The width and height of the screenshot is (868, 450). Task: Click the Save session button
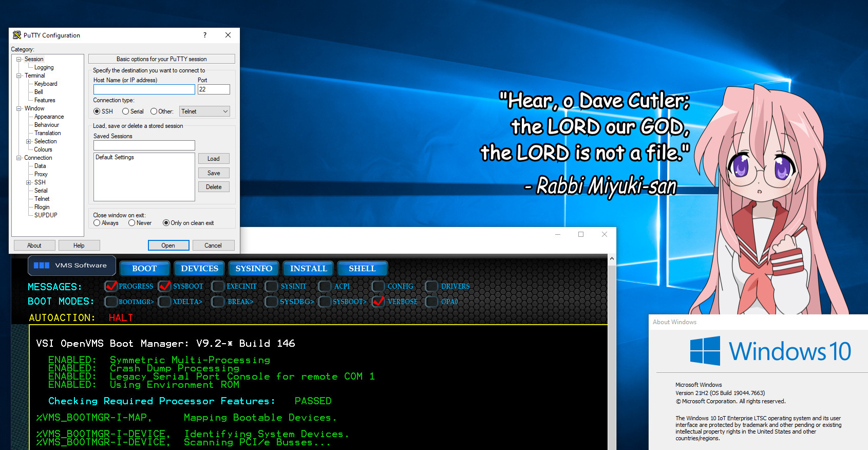(x=214, y=173)
